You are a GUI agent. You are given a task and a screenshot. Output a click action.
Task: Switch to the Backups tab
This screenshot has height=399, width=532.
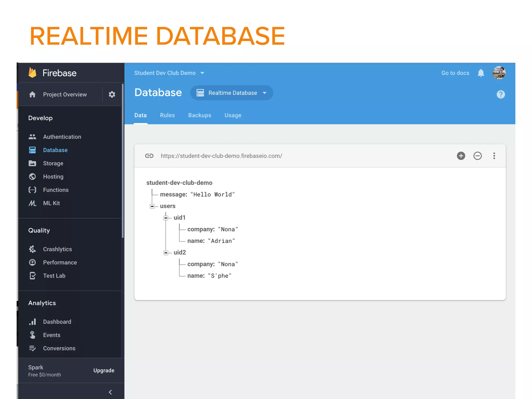click(x=199, y=115)
